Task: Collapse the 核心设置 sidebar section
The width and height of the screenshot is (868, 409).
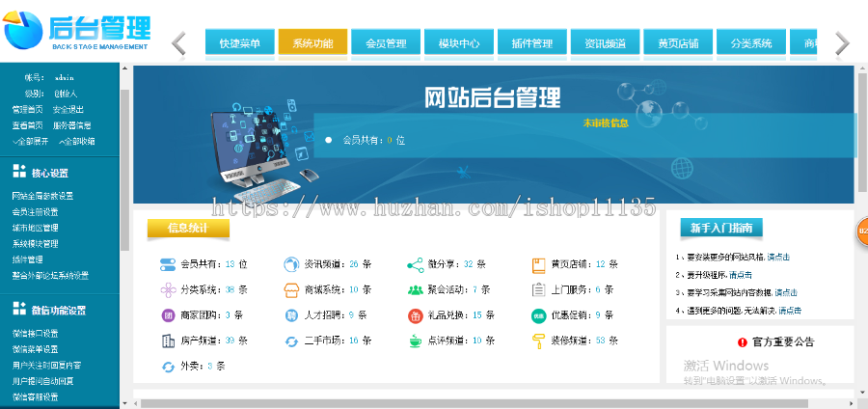Action: pyautogui.click(x=50, y=174)
